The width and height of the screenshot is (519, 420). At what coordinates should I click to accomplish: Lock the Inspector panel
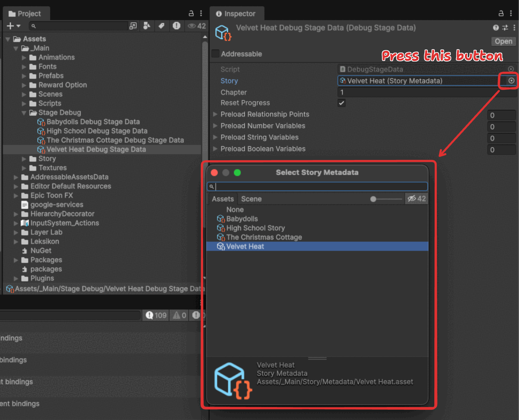pyautogui.click(x=501, y=13)
